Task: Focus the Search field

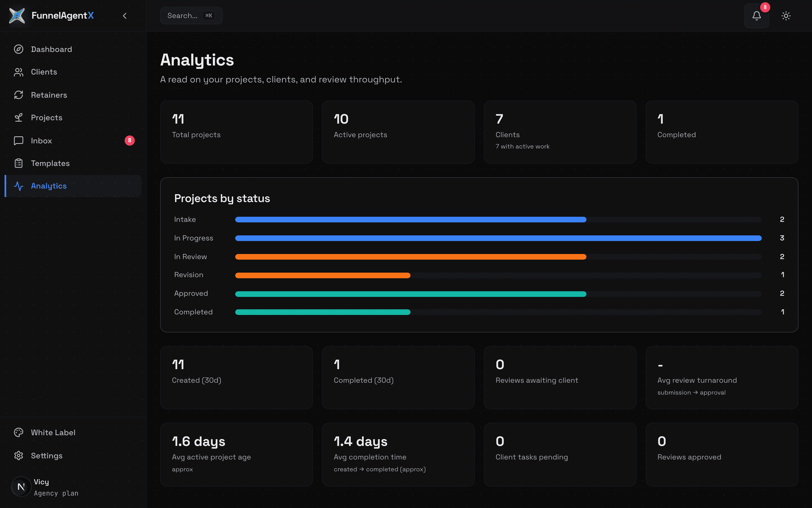Action: coord(191,16)
